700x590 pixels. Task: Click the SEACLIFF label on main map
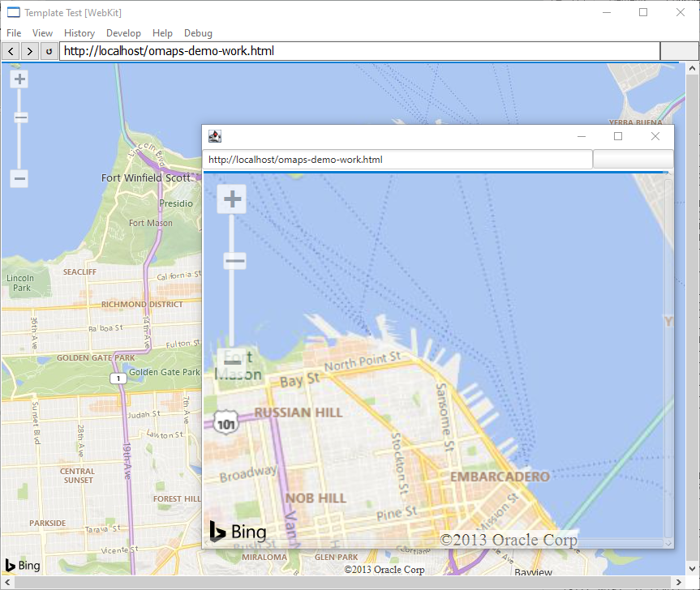click(79, 272)
